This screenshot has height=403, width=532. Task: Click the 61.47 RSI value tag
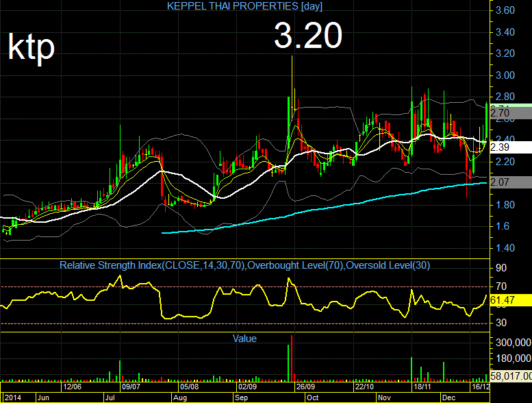511,300
